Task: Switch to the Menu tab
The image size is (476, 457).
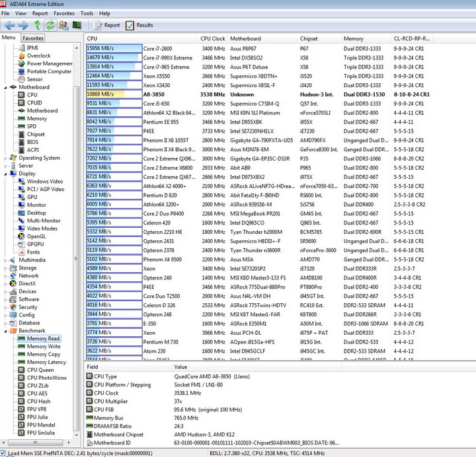Action: tap(9, 37)
